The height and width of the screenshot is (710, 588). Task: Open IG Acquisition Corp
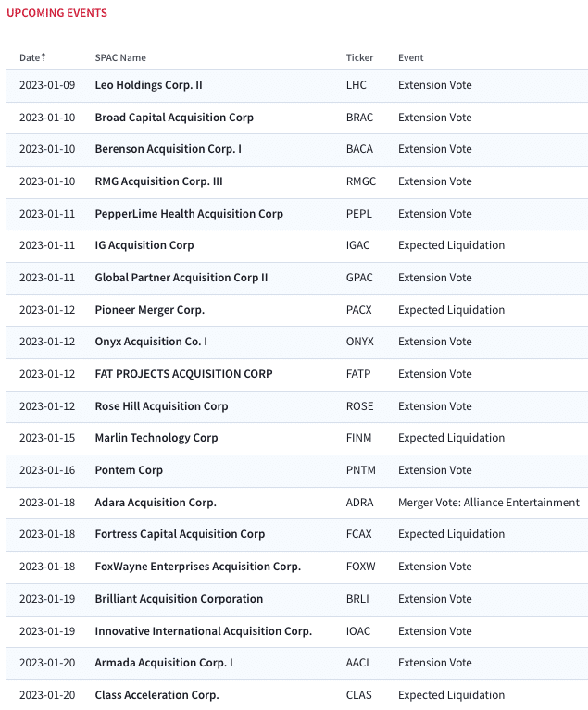[x=144, y=245]
